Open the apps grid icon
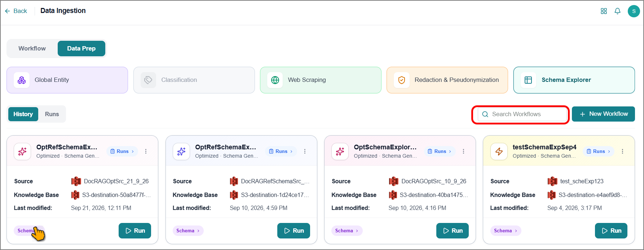 click(604, 11)
